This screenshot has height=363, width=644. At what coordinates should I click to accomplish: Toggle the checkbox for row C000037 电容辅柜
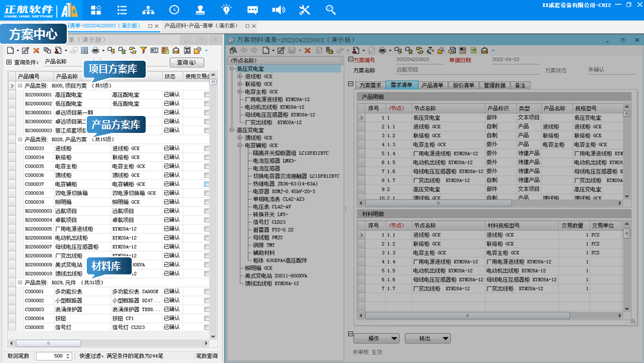pos(207,184)
